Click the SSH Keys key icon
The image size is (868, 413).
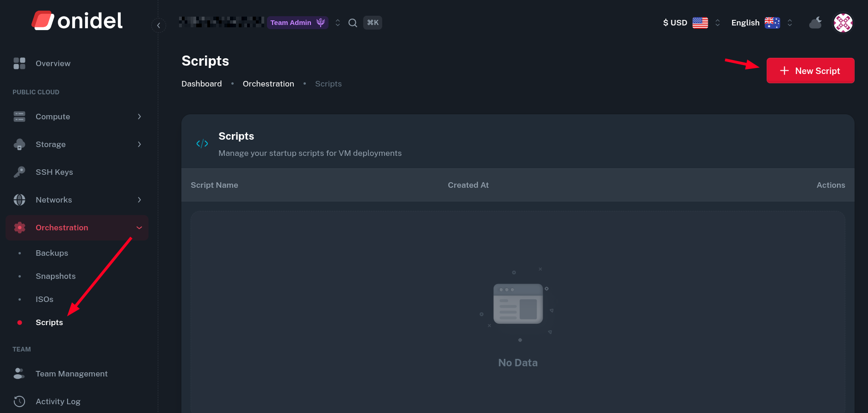click(19, 172)
